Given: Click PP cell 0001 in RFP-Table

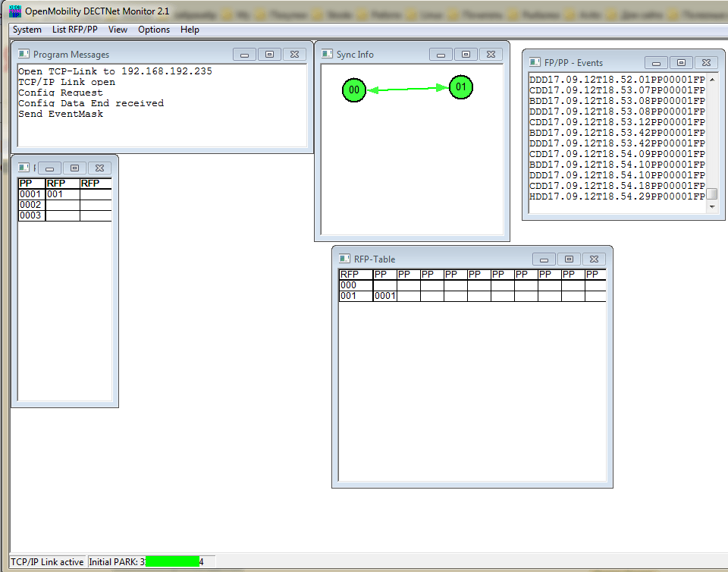Looking at the screenshot, I should tap(385, 296).
